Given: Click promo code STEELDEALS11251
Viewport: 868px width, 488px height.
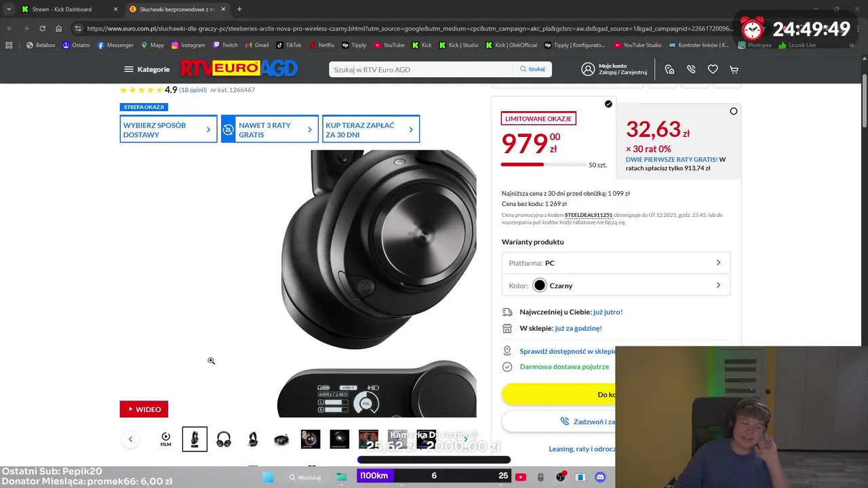Looking at the screenshot, I should pyautogui.click(x=589, y=215).
